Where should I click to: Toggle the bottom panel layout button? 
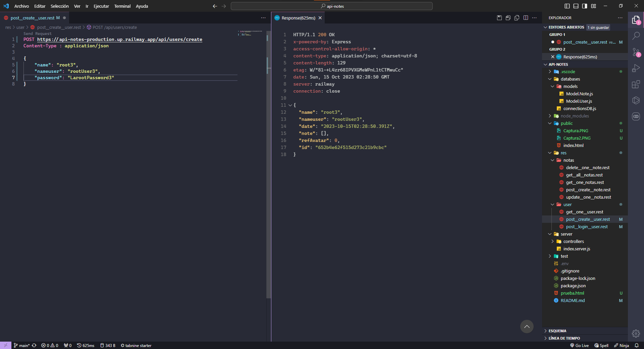coord(576,6)
